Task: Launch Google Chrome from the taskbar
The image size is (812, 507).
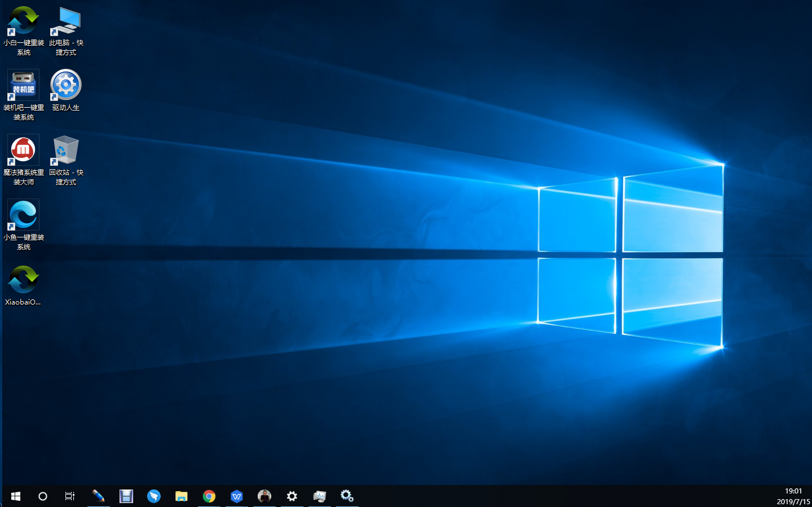Action: tap(209, 496)
